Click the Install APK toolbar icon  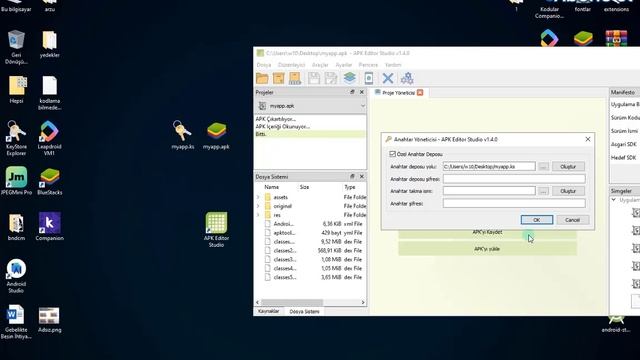coord(295,78)
